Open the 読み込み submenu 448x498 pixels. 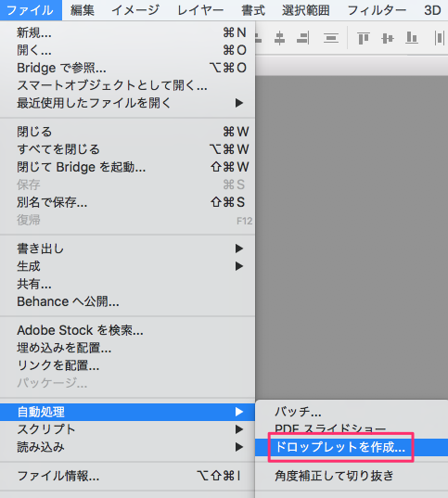127,447
